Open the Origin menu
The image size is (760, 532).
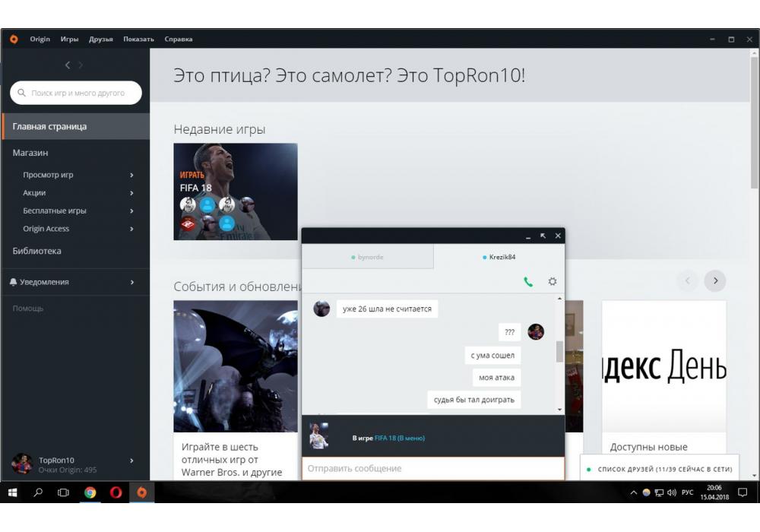[40, 40]
